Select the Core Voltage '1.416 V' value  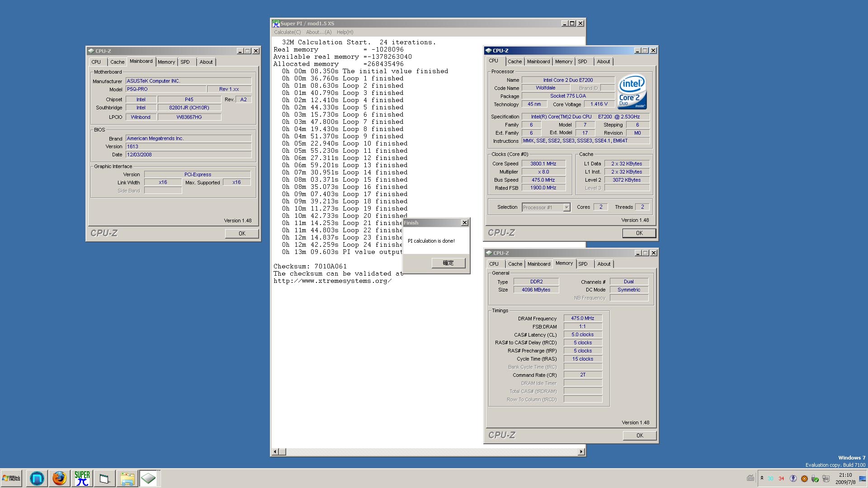pyautogui.click(x=599, y=104)
